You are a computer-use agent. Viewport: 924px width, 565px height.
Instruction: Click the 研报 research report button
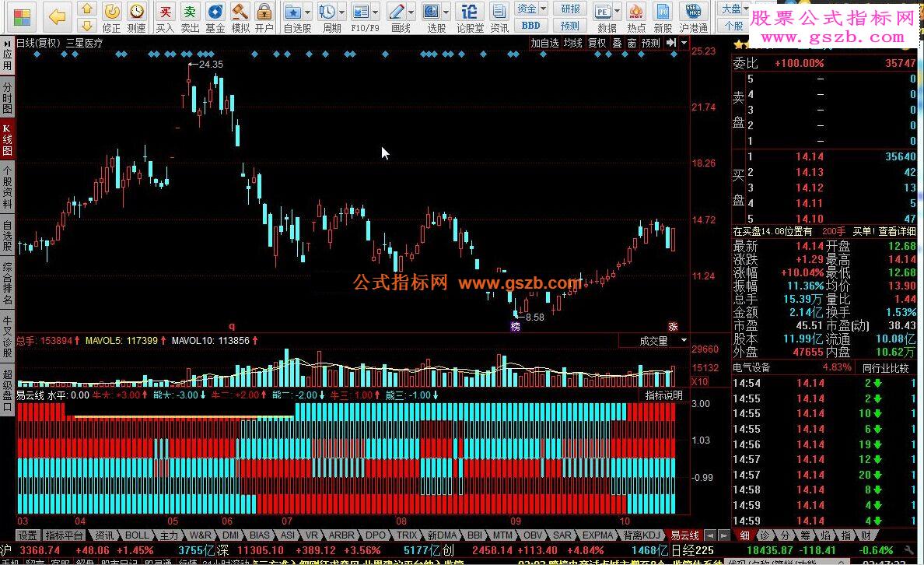click(570, 9)
